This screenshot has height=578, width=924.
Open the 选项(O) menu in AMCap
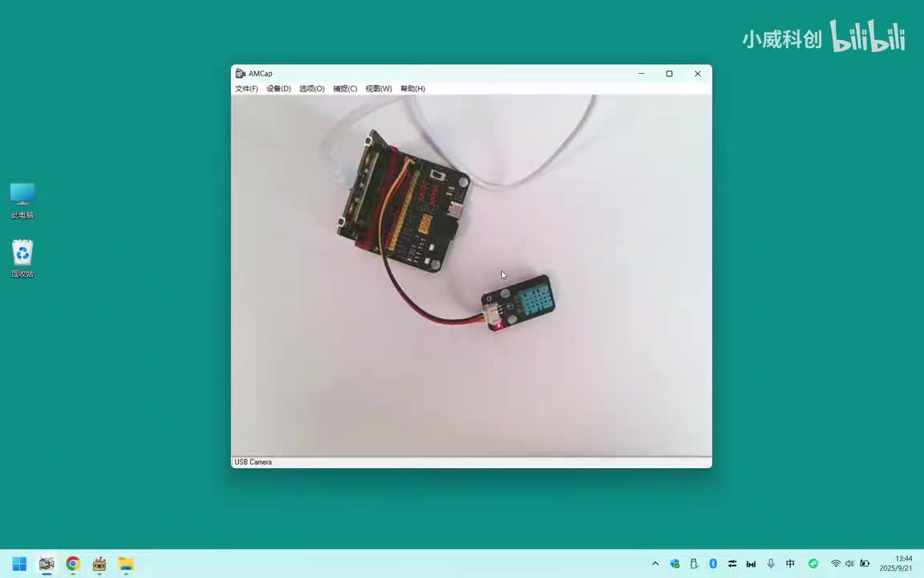coord(312,88)
